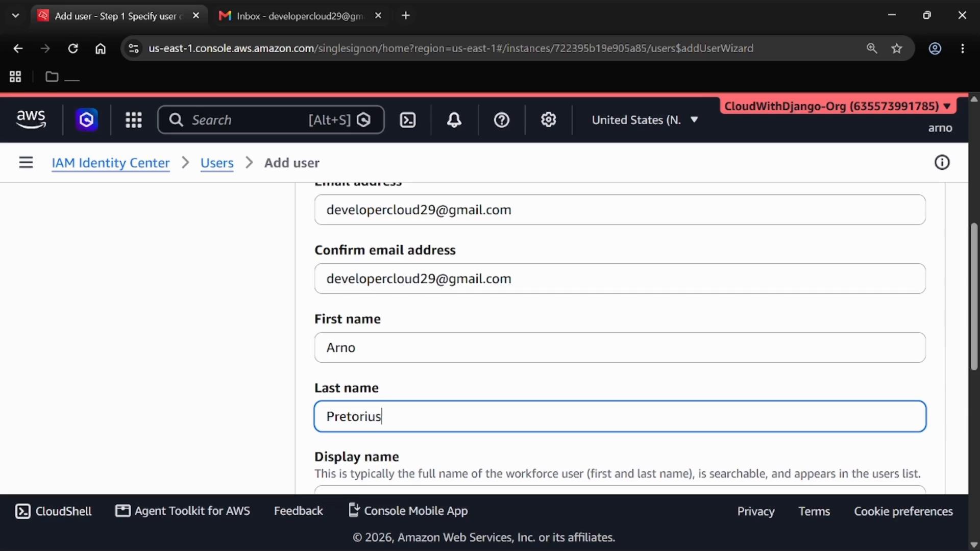Viewport: 980px width, 551px height.
Task: Expand the United States region dropdown
Action: pos(645,120)
